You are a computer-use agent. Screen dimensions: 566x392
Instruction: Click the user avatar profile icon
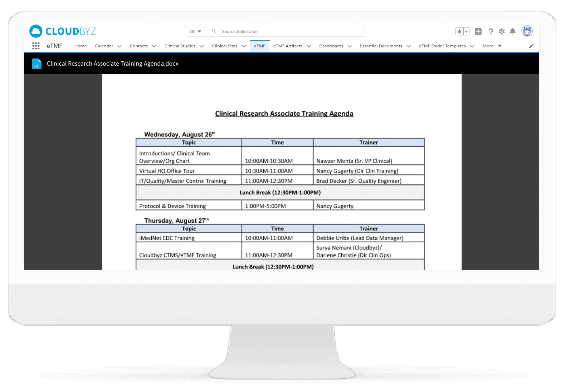tap(527, 31)
